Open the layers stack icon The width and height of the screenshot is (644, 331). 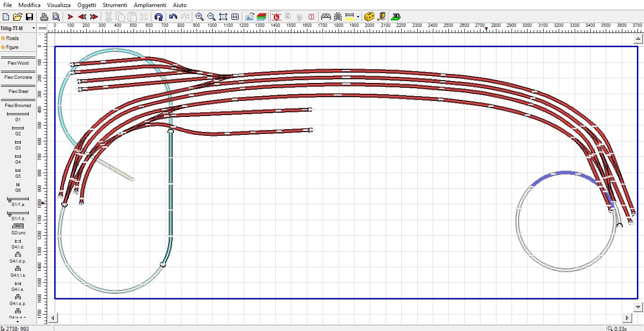pyautogui.click(x=262, y=17)
